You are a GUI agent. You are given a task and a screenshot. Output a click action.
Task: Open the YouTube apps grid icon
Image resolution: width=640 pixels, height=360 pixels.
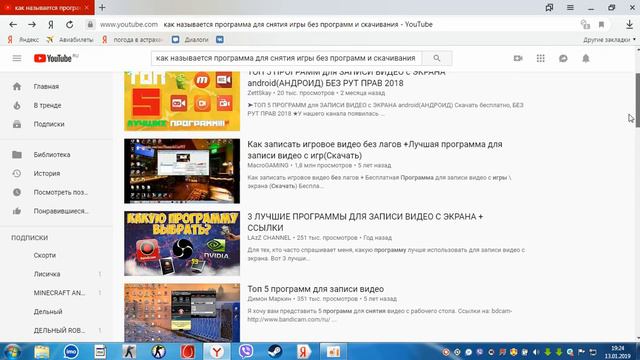pos(540,58)
